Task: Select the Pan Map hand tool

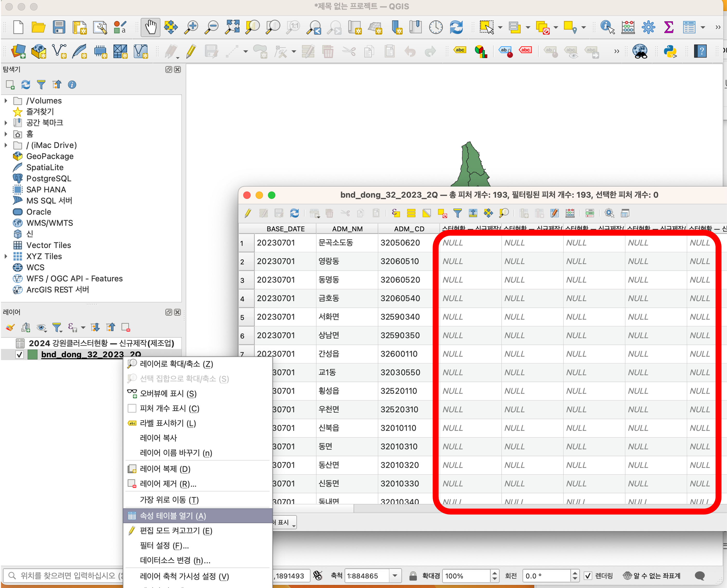Action: point(150,27)
